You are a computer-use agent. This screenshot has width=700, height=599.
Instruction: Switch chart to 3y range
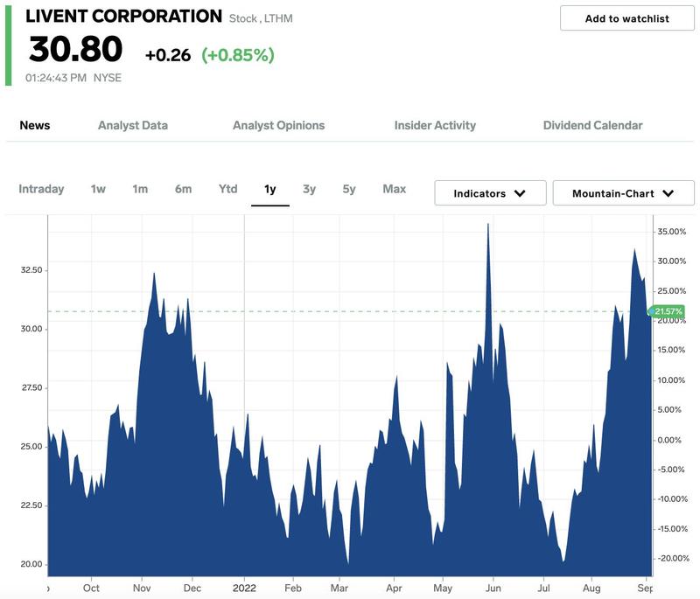[310, 189]
